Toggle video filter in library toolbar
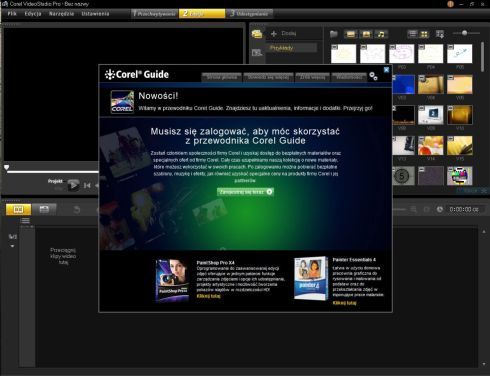This screenshot has width=490, height=376. 351,34
